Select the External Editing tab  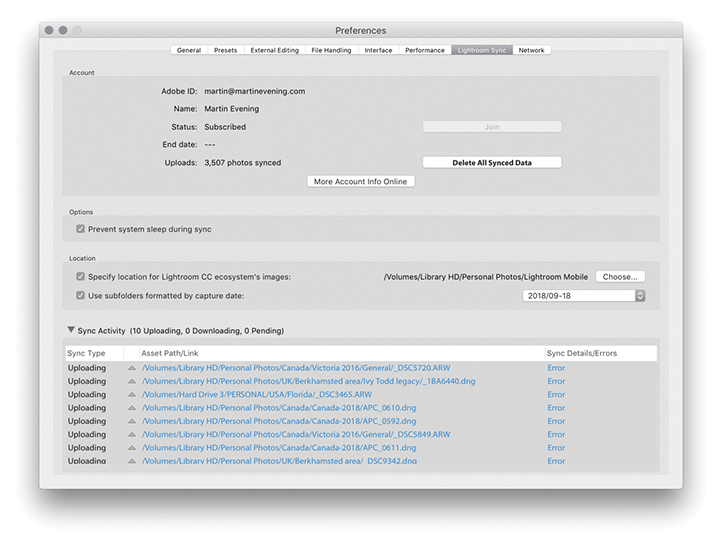coord(274,50)
